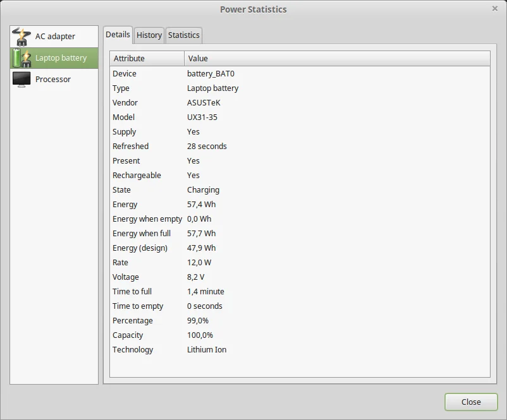The width and height of the screenshot is (507, 420).
Task: Click the model value 'UX31-35'
Action: tap(202, 117)
